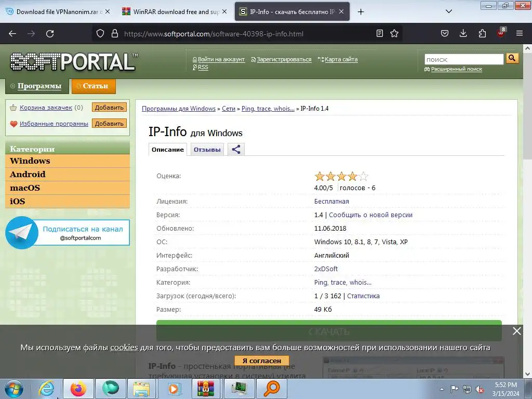532x399 pixels.
Task: Select the macOS category
Action: (68, 188)
